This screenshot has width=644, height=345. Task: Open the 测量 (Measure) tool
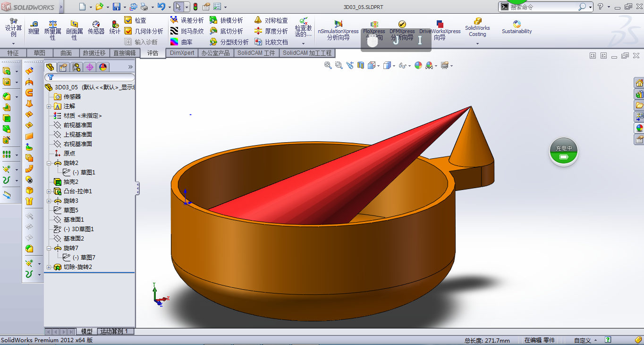(34, 27)
